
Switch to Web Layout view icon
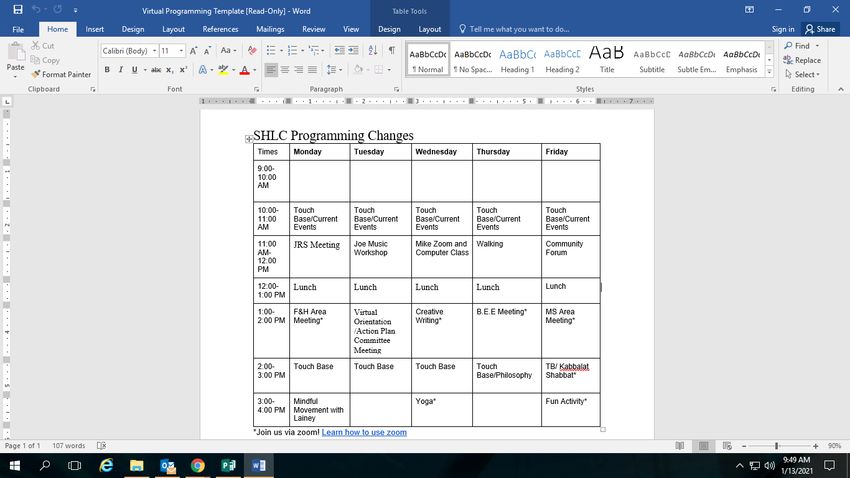[727, 445]
